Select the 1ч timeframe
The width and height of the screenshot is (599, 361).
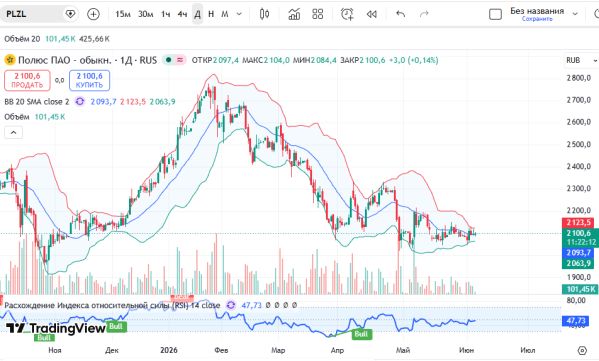(x=165, y=14)
